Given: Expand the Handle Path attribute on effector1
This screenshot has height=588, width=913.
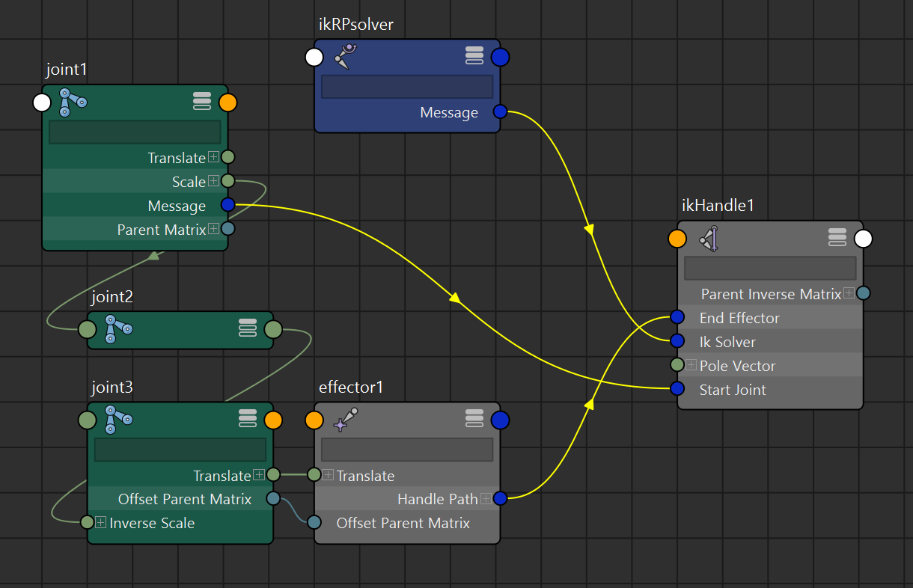Looking at the screenshot, I should pos(486,498).
